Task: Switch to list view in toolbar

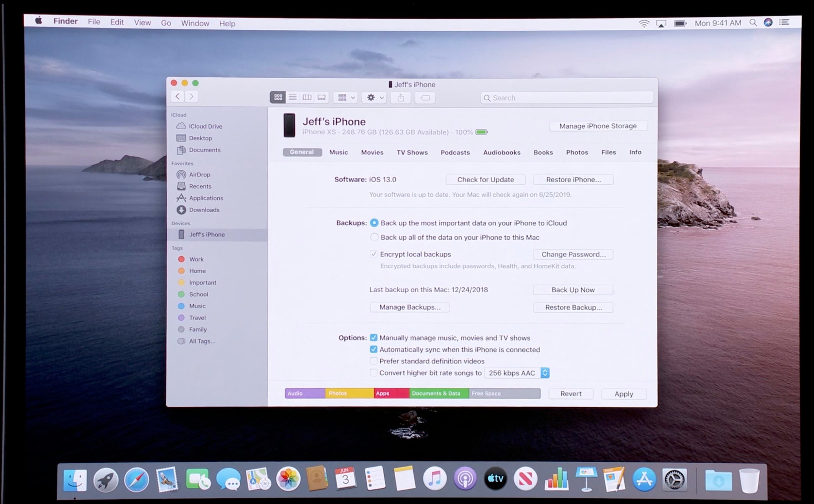Action: pyautogui.click(x=292, y=97)
